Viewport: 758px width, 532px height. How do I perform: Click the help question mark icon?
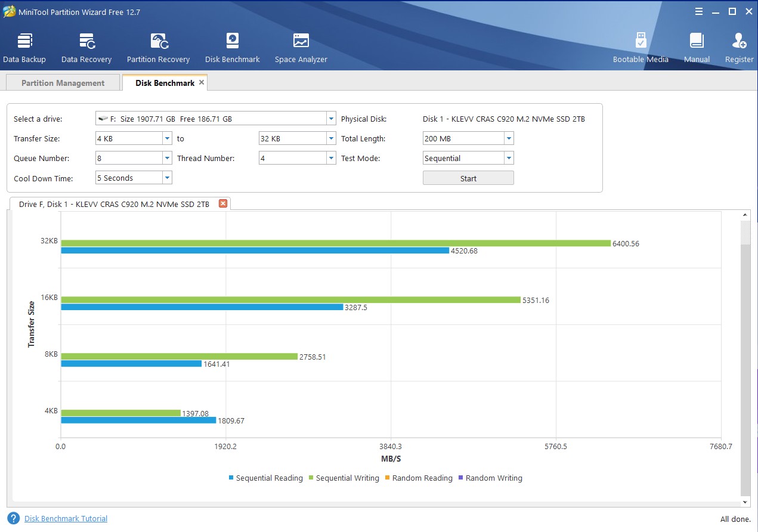pyautogui.click(x=13, y=518)
